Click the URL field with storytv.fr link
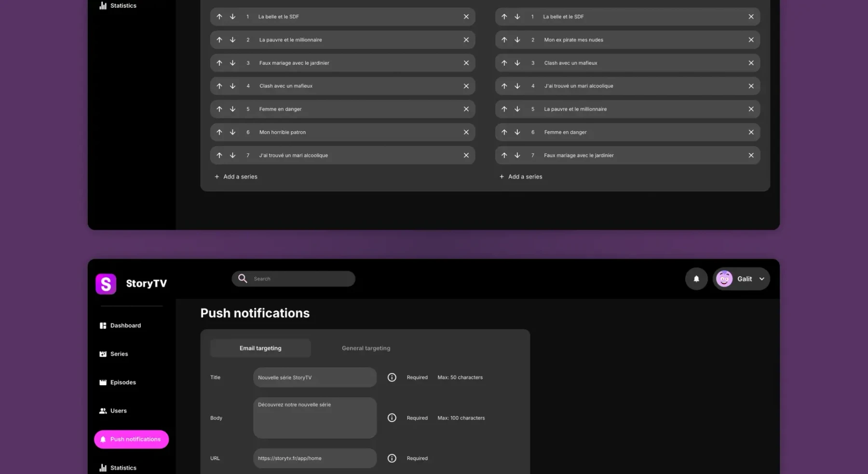 [x=315, y=458]
